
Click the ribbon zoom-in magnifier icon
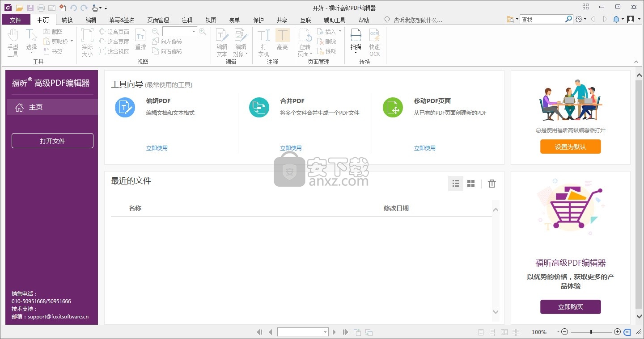tap(203, 31)
